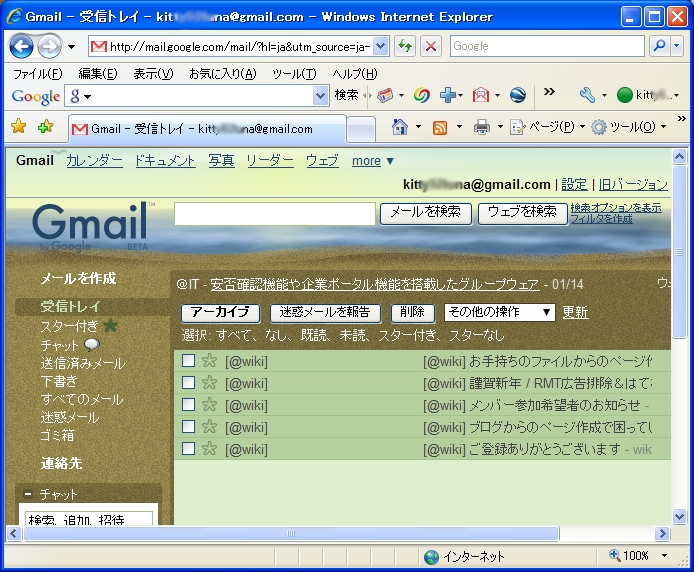Image resolution: width=694 pixels, height=572 pixels.
Task: Click the horizontal scrollbar thumb
Action: pyautogui.click(x=291, y=533)
